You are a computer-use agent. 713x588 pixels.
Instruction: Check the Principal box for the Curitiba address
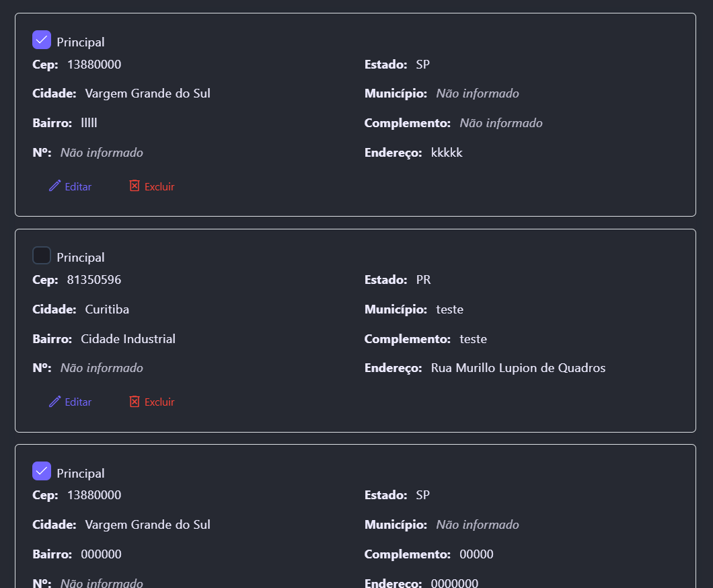click(x=42, y=256)
